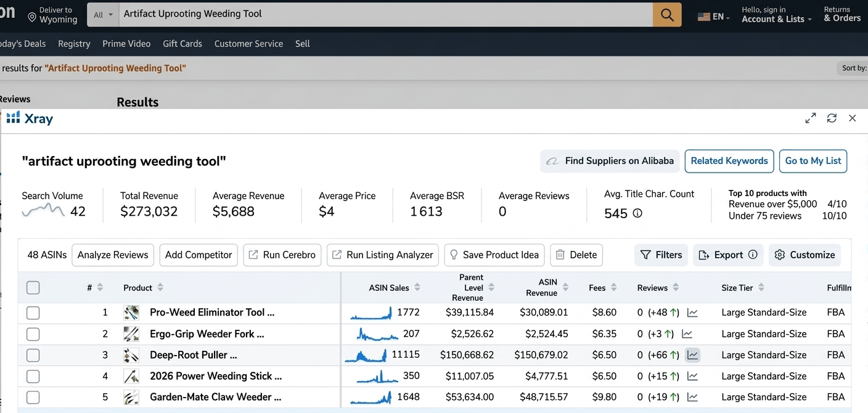The width and height of the screenshot is (868, 413).
Task: Open review trend chart for Pro-Weed Eliminator
Action: coord(693,313)
